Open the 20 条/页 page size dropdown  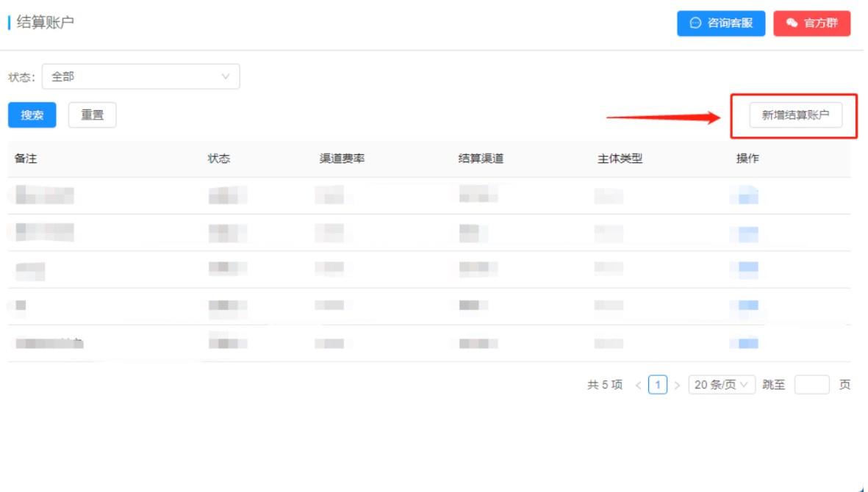coord(722,385)
